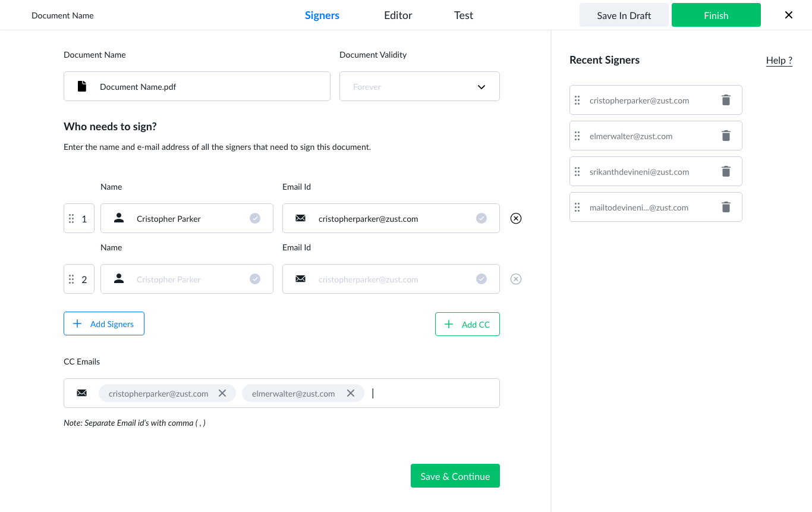Remove elmerwalter@zust.com CC email chip
Screen dimensions: 812x512
(351, 393)
